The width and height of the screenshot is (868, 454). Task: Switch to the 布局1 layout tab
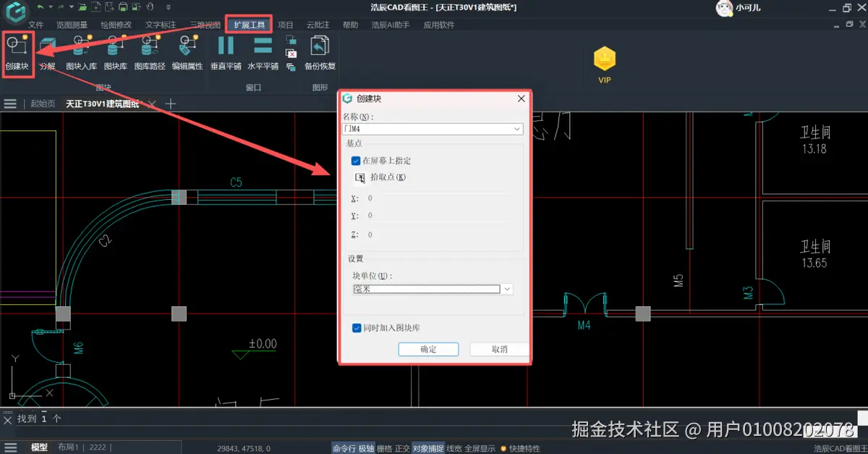point(68,447)
